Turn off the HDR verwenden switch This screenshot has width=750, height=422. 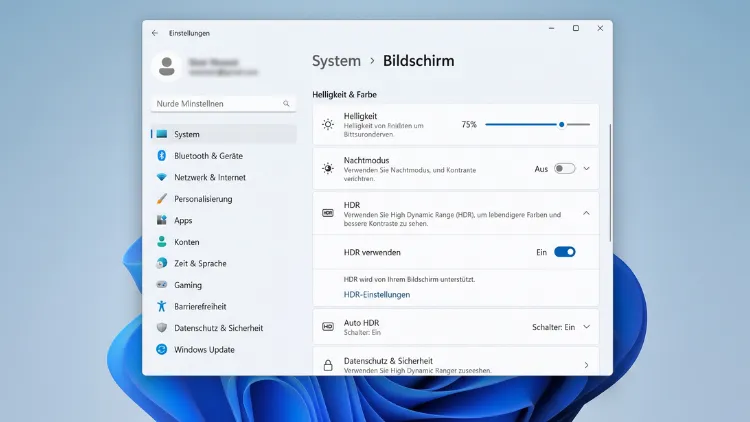pyautogui.click(x=564, y=252)
